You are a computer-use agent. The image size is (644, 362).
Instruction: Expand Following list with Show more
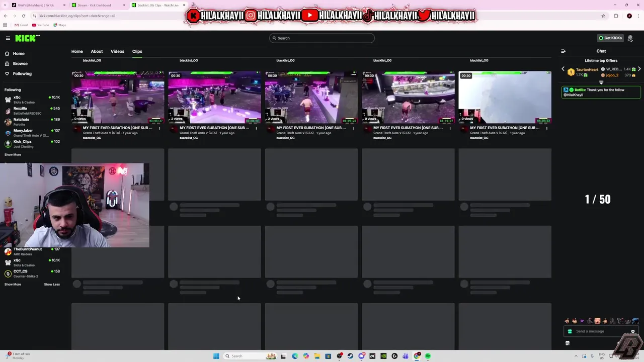[x=13, y=155]
